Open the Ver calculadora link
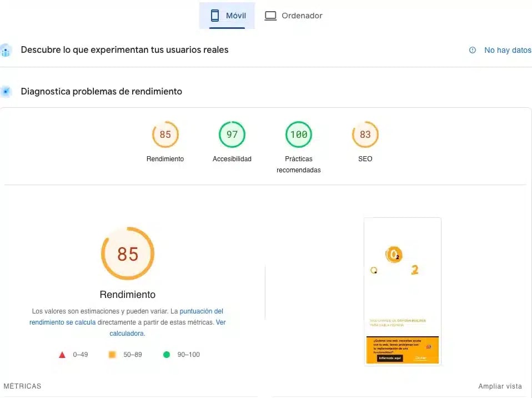Screen dimensions: 532x398 pyautogui.click(x=167, y=328)
